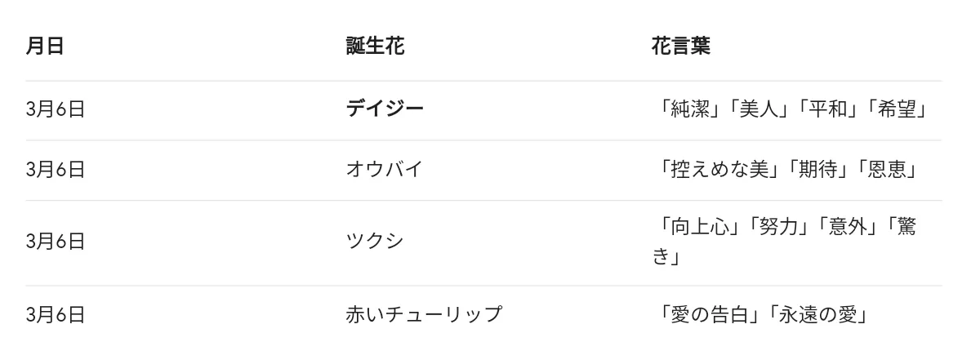The image size is (980, 342).
Task: Click the 3月6日 date in ツクシ row
Action: [56, 241]
